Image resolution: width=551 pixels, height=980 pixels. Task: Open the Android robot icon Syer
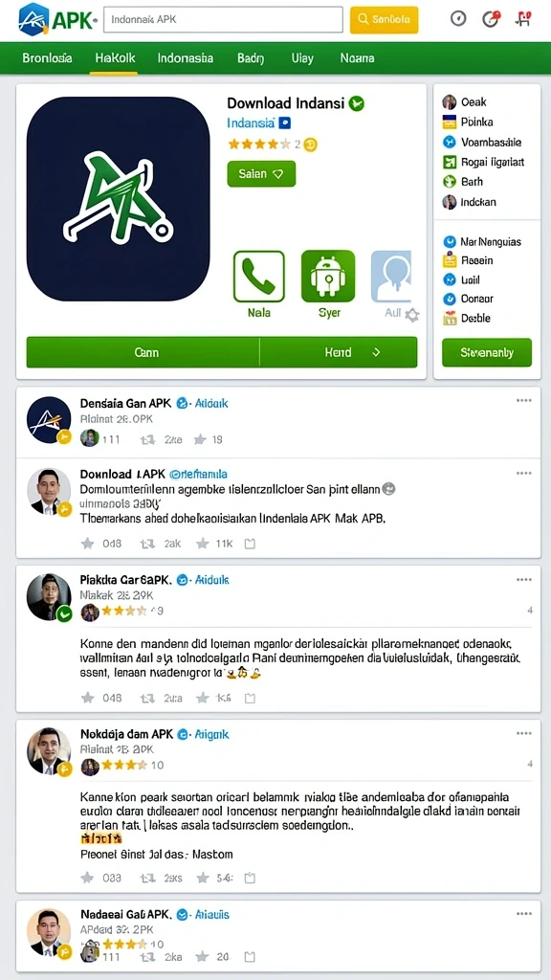click(x=328, y=277)
